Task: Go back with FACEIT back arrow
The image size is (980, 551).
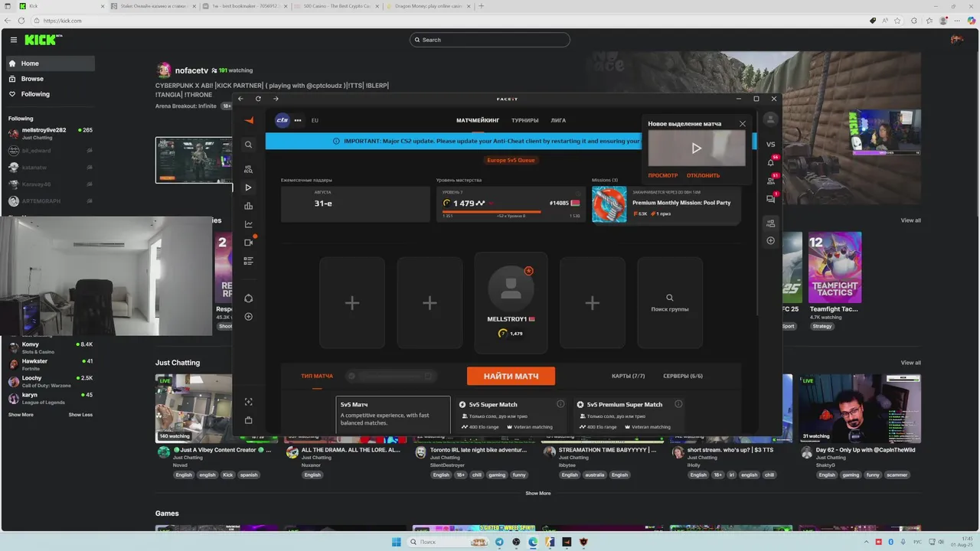Action: click(240, 99)
